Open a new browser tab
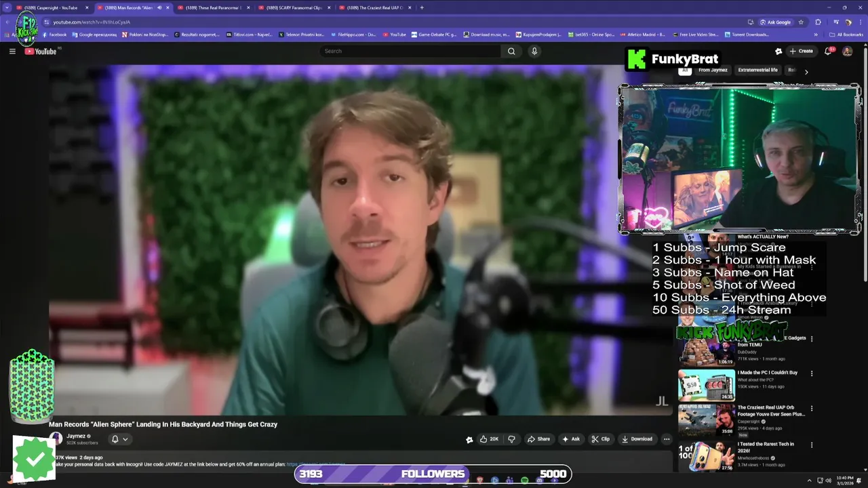Viewport: 868px width, 488px height. coord(422,7)
